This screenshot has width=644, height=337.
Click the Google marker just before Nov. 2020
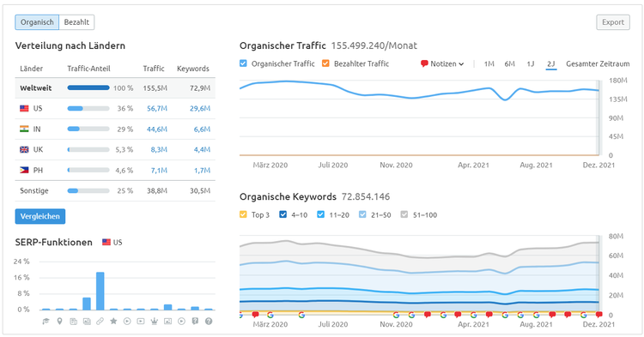[x=396, y=315]
